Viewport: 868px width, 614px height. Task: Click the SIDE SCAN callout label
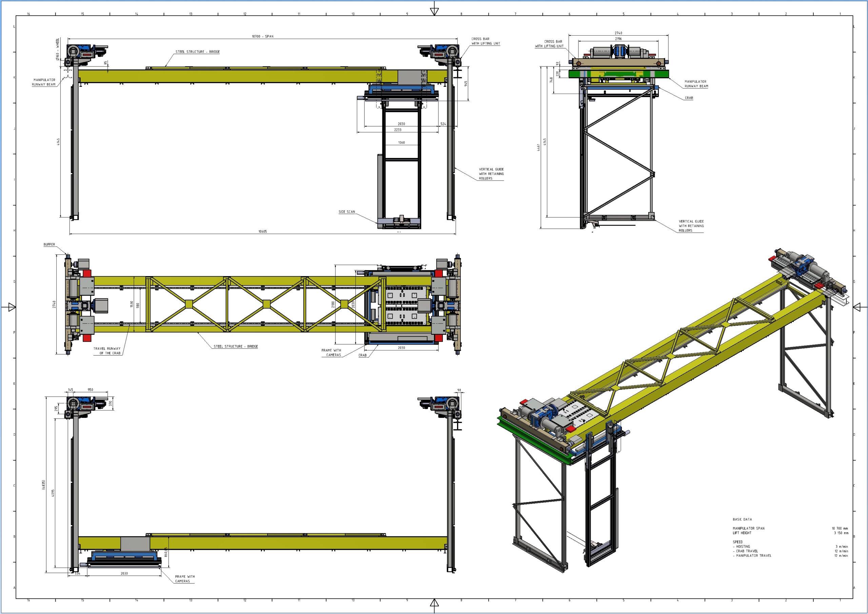[x=347, y=212]
